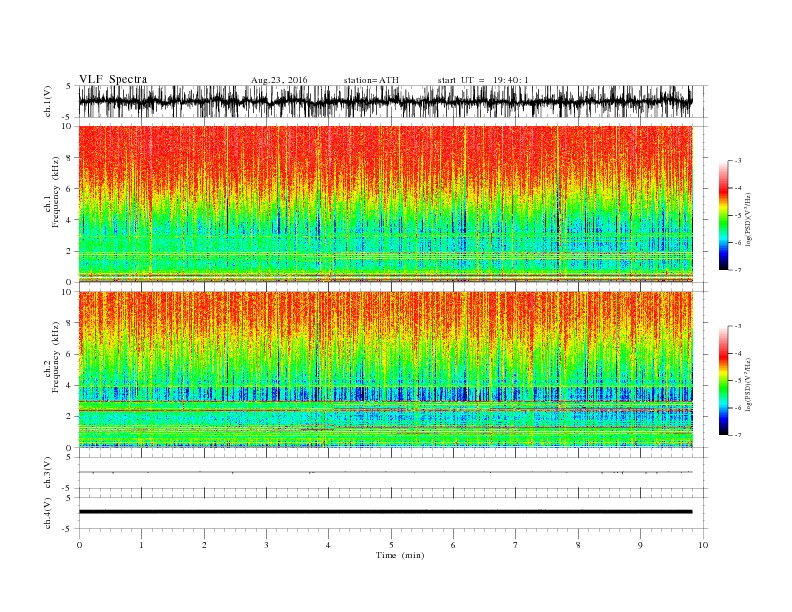Click the "start UT = 19:40:1" header text
Screen dimensions: 792x612
pyautogui.click(x=483, y=80)
